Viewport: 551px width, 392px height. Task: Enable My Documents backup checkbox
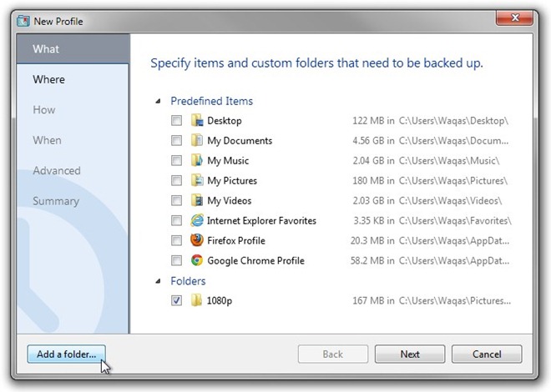[176, 140]
